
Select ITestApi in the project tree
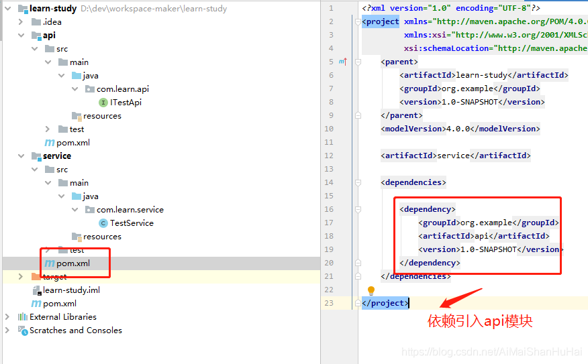tap(126, 103)
